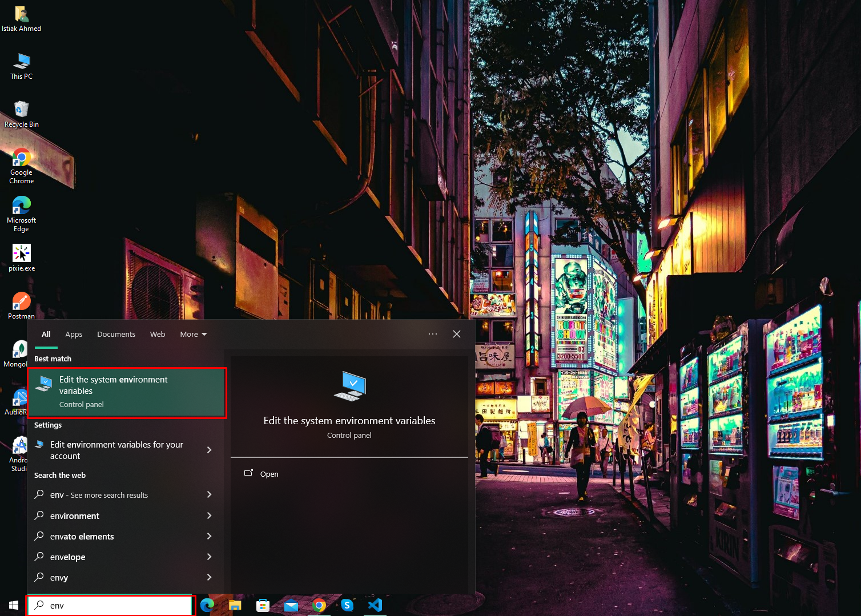Image resolution: width=861 pixels, height=616 pixels.
Task: Click Open under Edit the system environment variables
Action: click(x=269, y=474)
